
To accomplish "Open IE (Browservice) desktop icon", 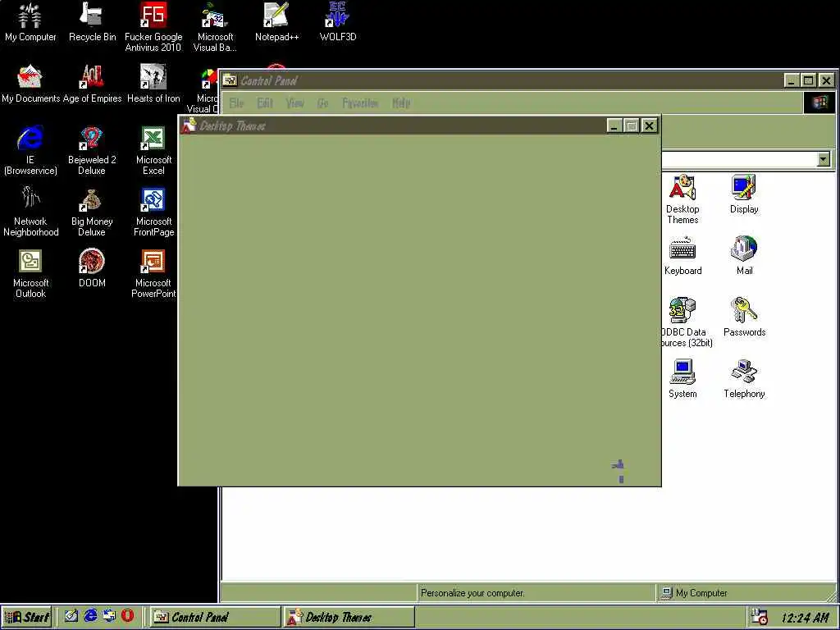I will pos(30,150).
